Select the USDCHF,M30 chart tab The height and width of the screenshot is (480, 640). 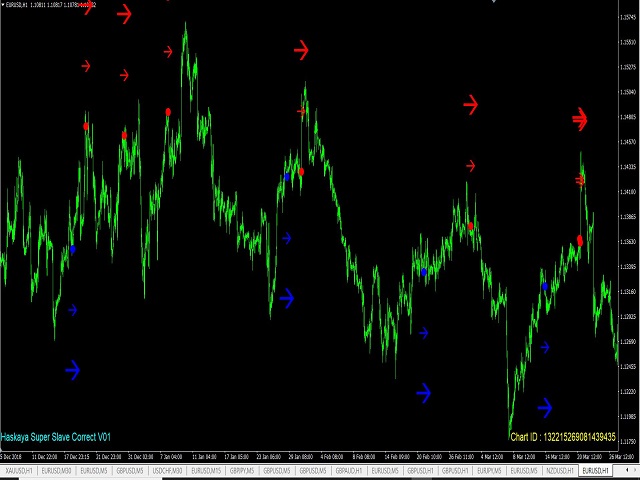click(167, 471)
